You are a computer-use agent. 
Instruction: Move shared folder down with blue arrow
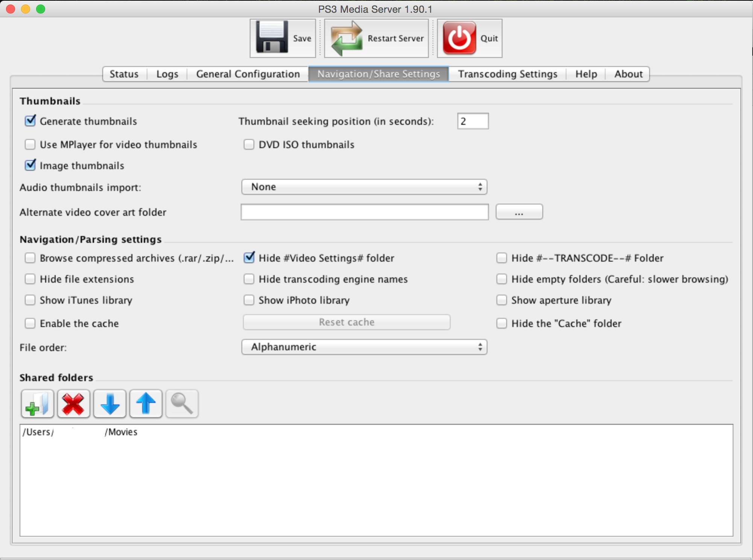[x=109, y=404]
